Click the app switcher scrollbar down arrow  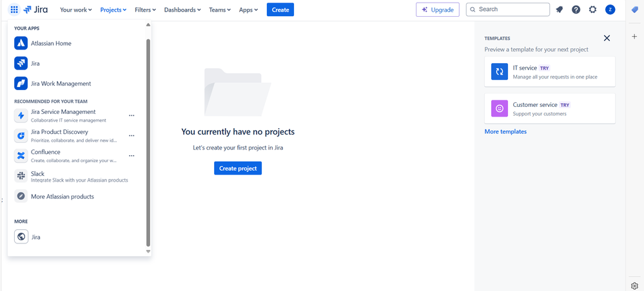[x=148, y=251]
